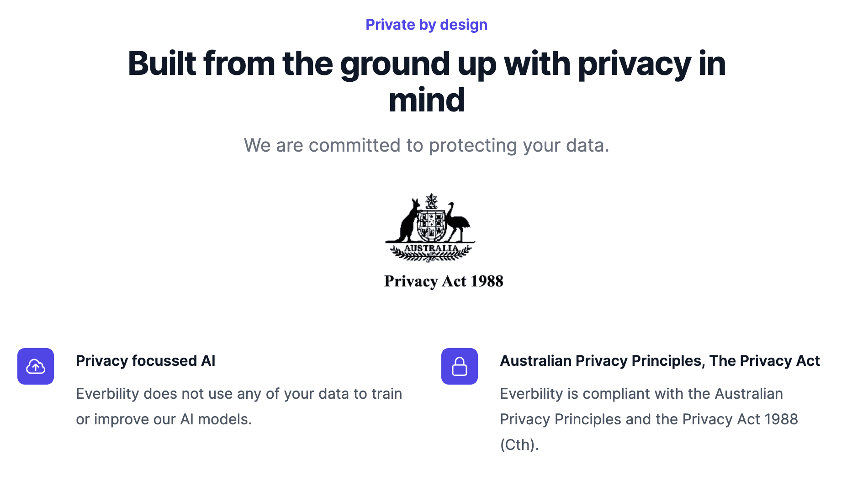This screenshot has height=486, width=868.
Task: Click the kangaroo in the Australian crest
Action: 408,221
